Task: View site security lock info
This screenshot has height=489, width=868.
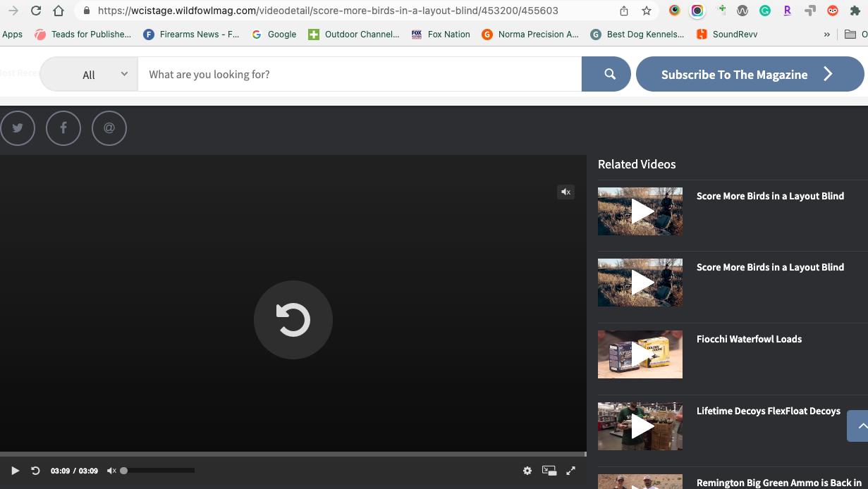Action: tap(86, 11)
